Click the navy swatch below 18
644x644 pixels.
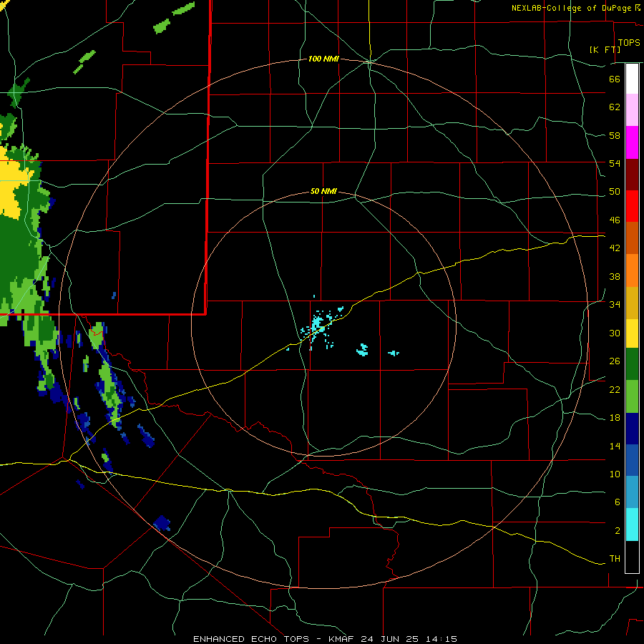632,429
